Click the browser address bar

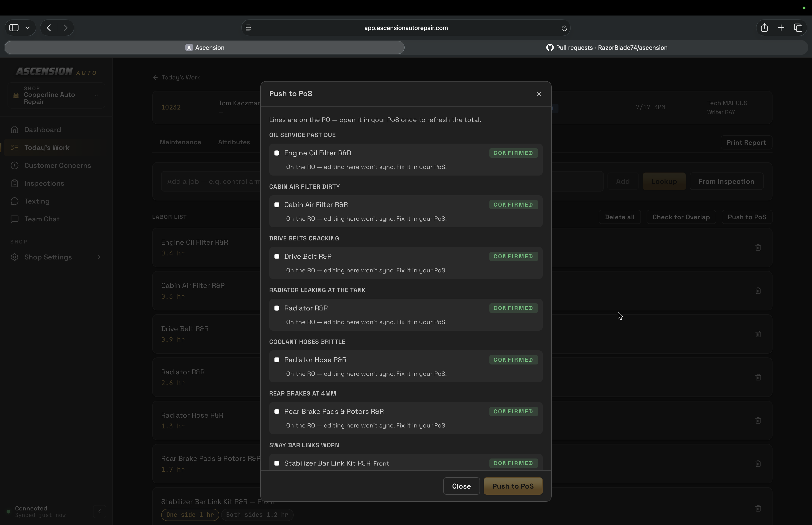coord(406,28)
